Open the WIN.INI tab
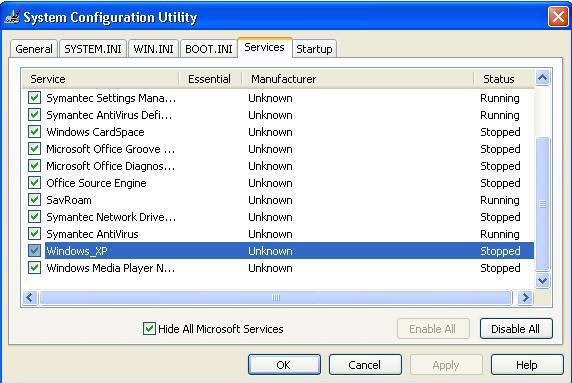This screenshot has height=383, width=572. 153,49
